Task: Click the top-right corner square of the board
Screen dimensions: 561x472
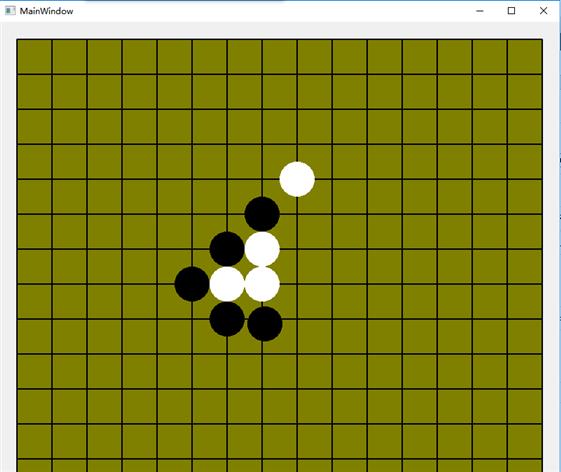Action: [525, 57]
